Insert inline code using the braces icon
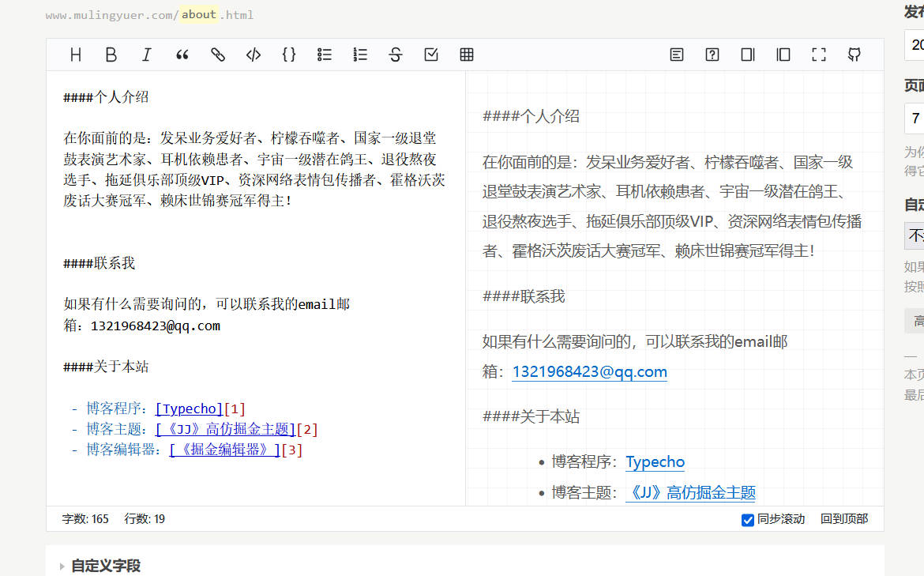Image resolution: width=924 pixels, height=576 pixels. [289, 55]
